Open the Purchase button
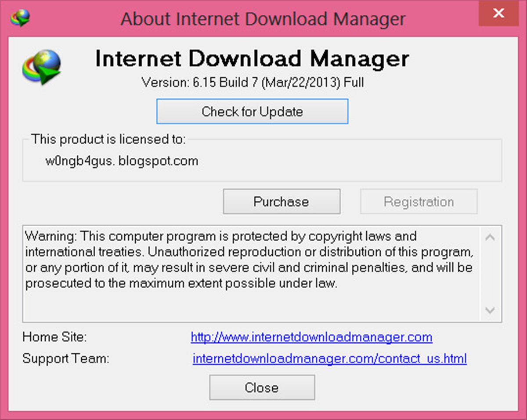Screen dimensions: 527x420 click(282, 202)
